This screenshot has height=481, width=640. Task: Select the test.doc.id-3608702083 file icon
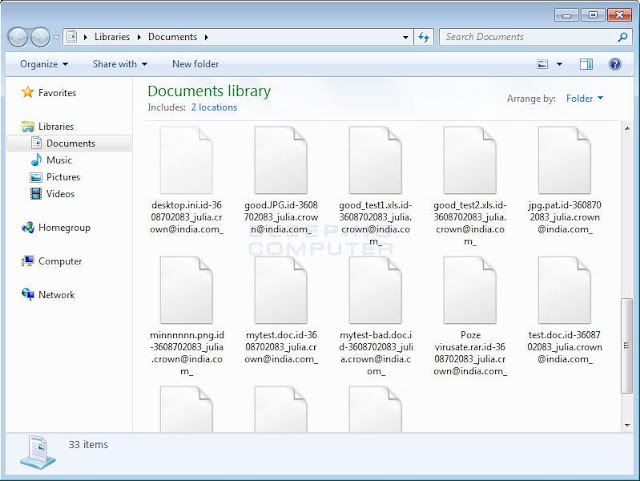[564, 290]
